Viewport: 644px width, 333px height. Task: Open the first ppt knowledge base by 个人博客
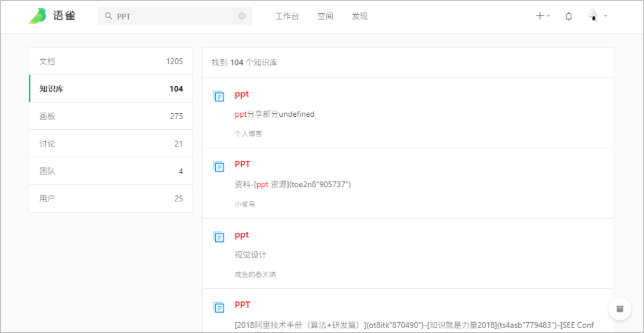tap(242, 94)
